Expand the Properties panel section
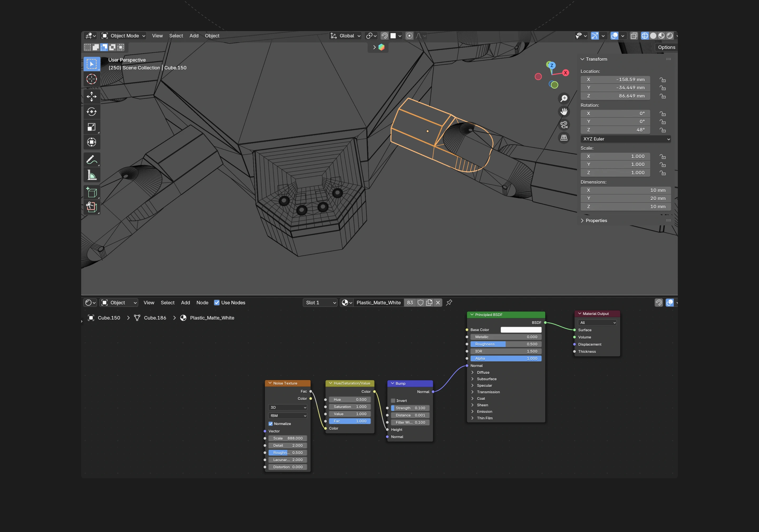Image resolution: width=759 pixels, height=532 pixels. (596, 220)
